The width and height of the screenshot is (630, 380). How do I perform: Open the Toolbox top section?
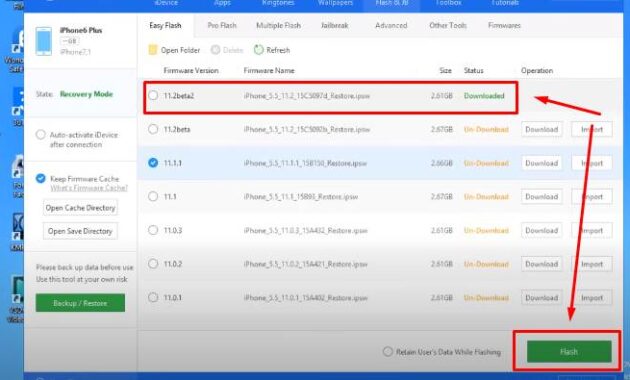click(448, 3)
